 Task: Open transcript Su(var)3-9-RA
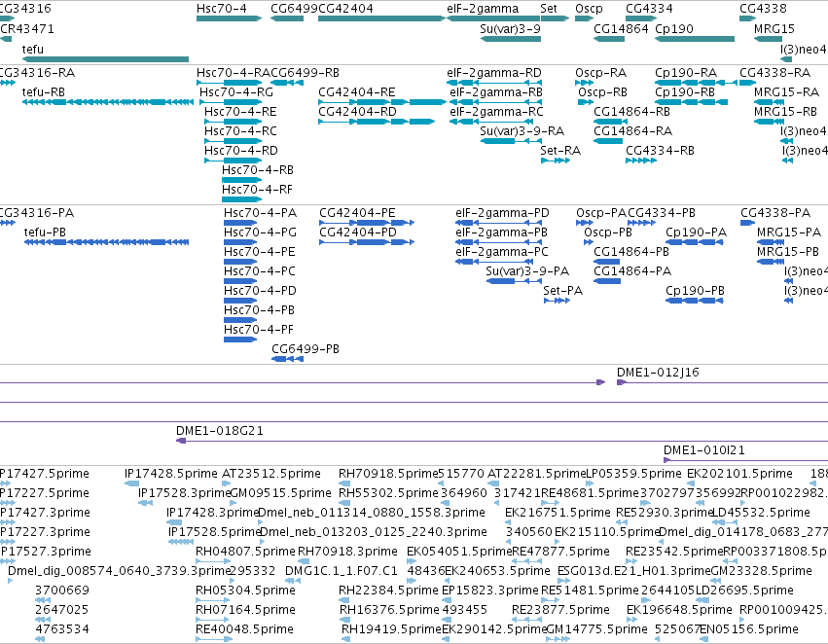pos(511,141)
